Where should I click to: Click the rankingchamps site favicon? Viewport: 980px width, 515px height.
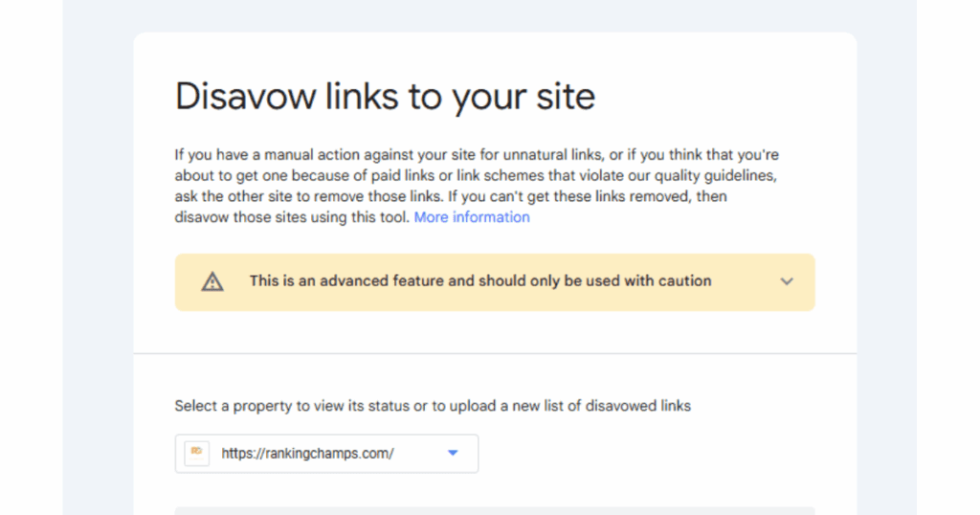click(x=197, y=453)
